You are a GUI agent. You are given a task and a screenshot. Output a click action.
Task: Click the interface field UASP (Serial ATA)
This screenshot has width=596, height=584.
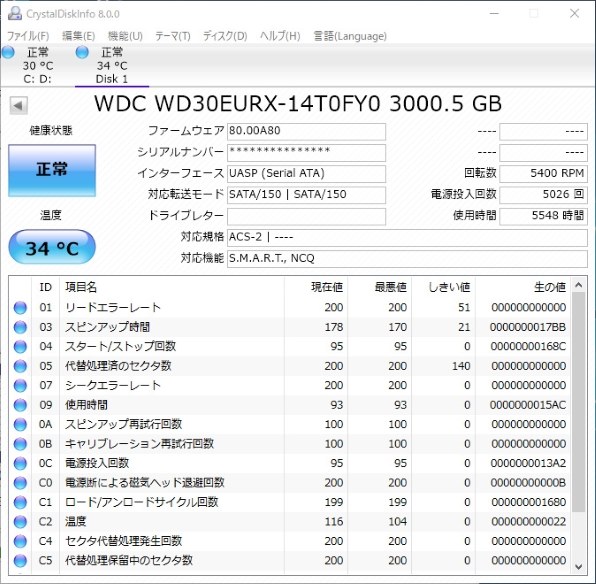click(306, 174)
